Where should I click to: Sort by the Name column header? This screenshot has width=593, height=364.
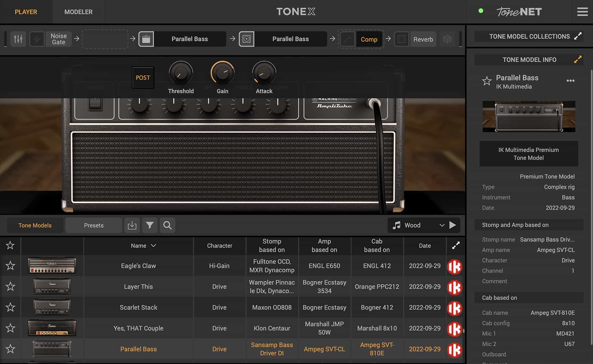(143, 246)
